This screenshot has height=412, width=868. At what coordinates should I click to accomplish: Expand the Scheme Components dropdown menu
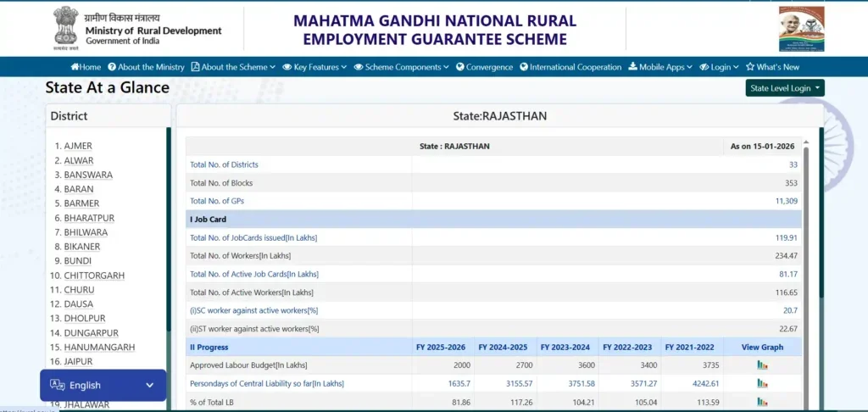[x=401, y=67]
